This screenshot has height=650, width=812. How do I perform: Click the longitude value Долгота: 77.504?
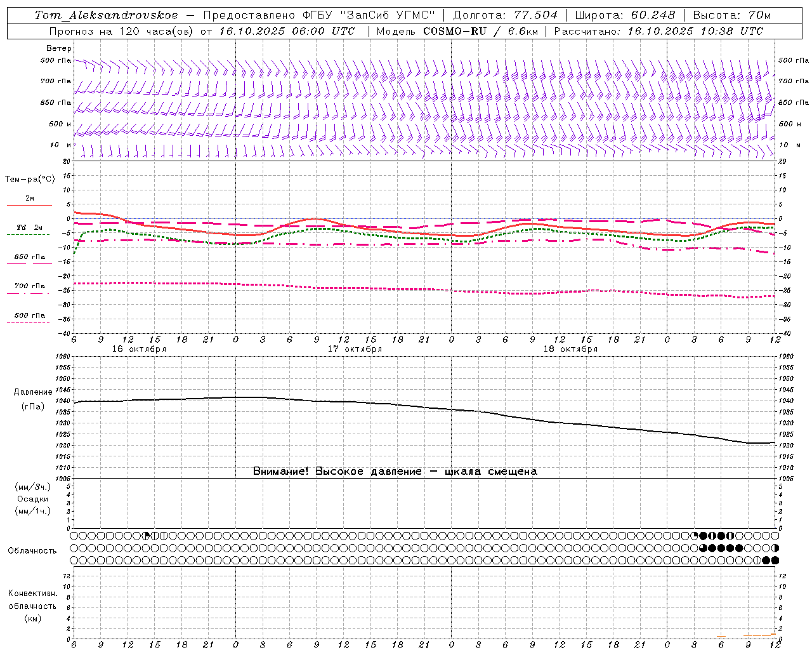pos(506,15)
